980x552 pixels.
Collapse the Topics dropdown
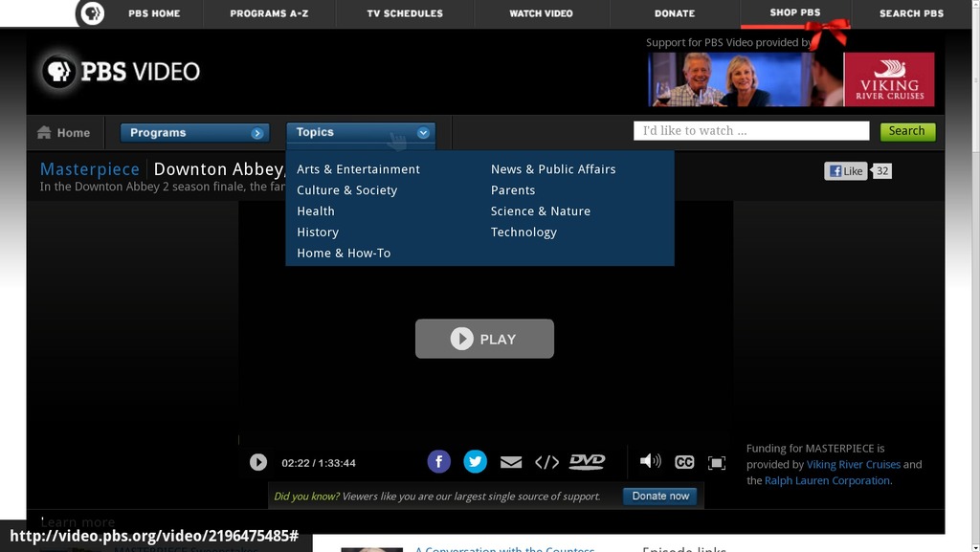pos(361,132)
